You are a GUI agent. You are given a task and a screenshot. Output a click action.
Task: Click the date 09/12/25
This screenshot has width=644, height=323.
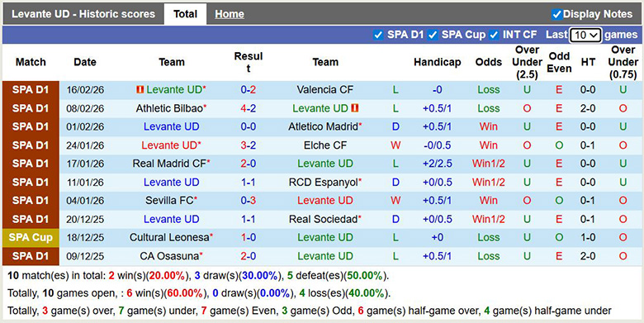coord(85,256)
